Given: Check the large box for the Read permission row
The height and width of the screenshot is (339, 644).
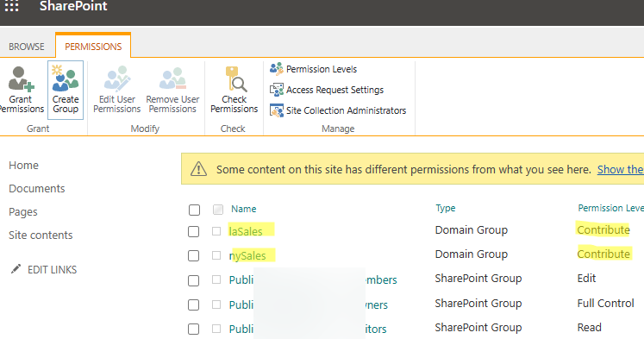Looking at the screenshot, I should [193, 329].
